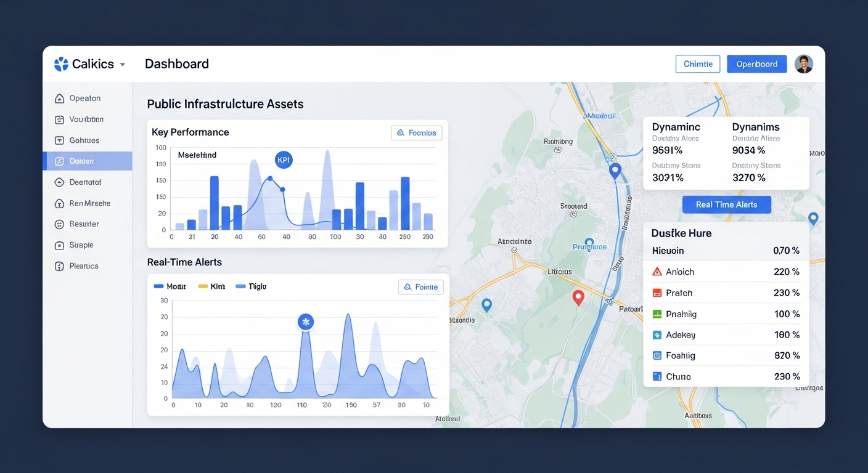Click the red map location pin
This screenshot has height=473, width=868.
[578, 298]
